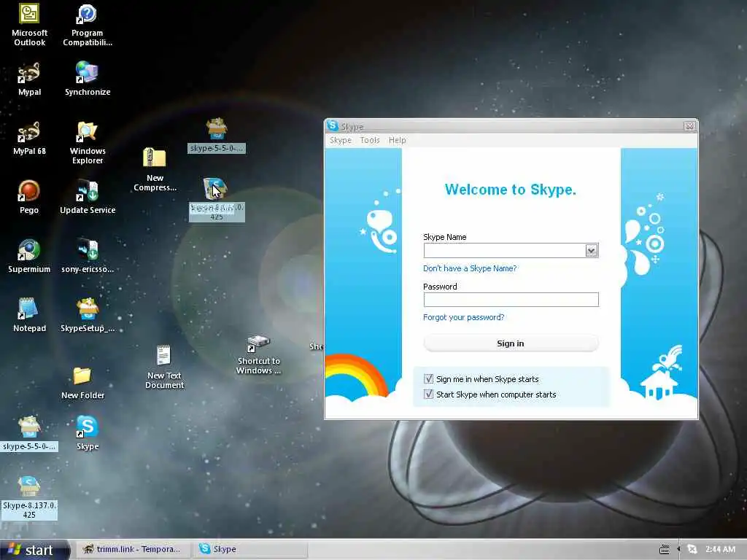Open the Skype menu in the menu bar
The image size is (747, 560).
(340, 140)
